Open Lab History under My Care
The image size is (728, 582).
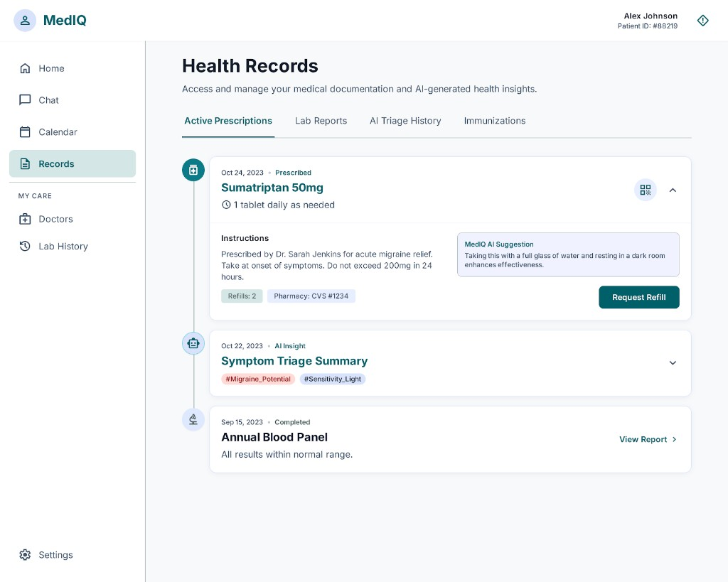(73, 246)
